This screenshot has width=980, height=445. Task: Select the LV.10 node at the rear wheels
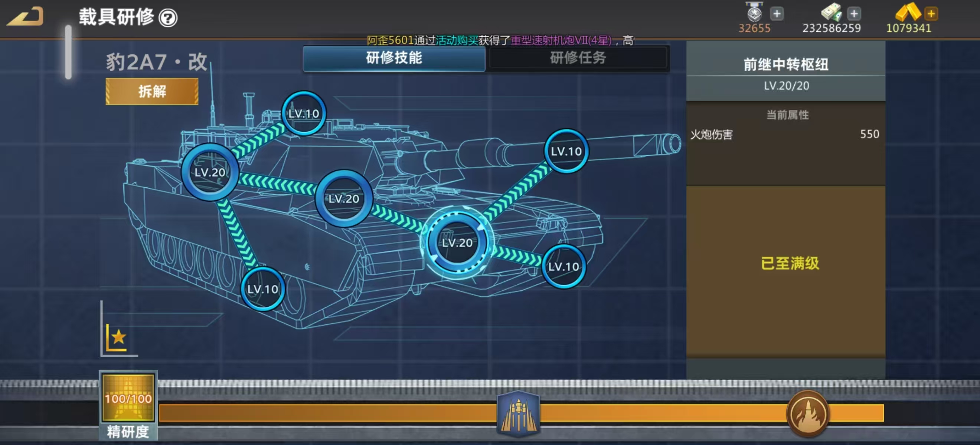262,289
